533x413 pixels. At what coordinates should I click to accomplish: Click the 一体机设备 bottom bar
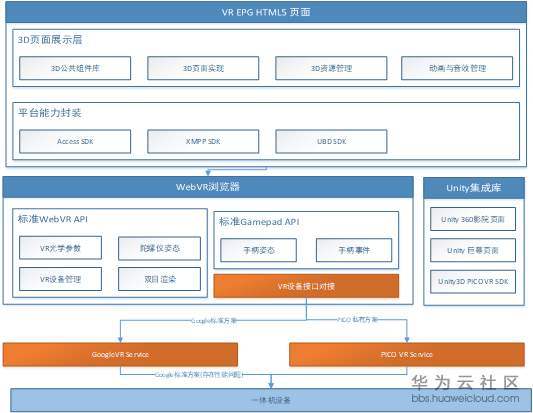[271, 400]
